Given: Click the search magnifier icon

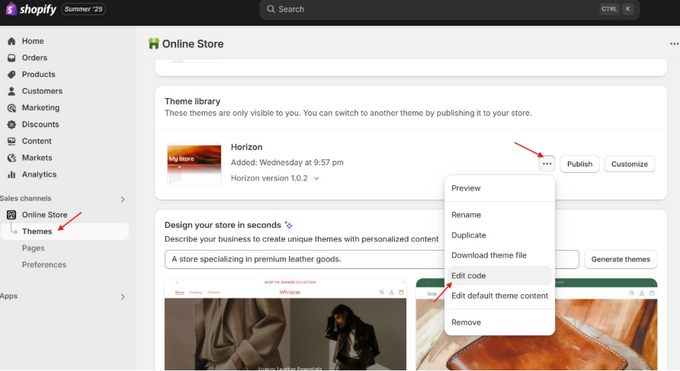Looking at the screenshot, I should click(x=271, y=9).
